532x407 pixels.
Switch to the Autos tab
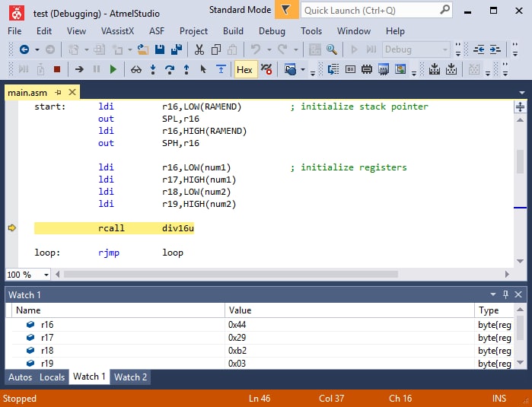coord(20,377)
